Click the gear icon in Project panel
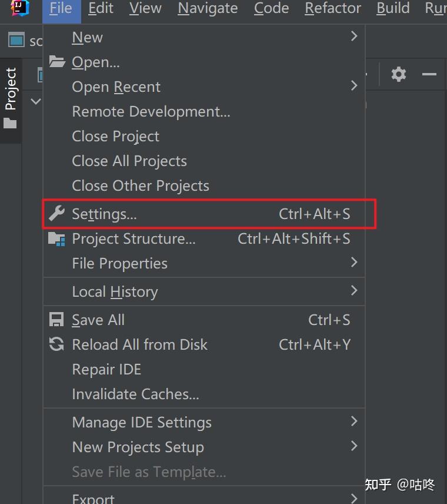Viewport: 447px width, 504px height. click(399, 74)
